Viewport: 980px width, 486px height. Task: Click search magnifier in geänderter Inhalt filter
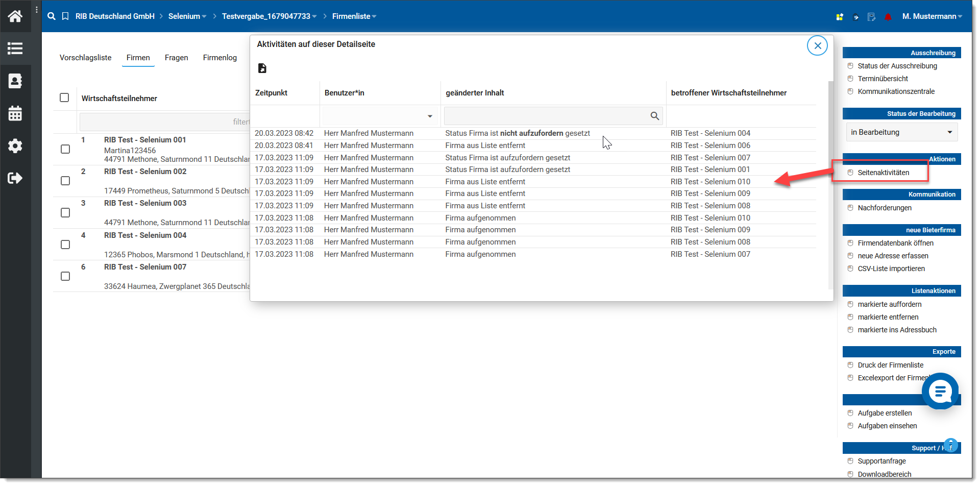coord(655,116)
